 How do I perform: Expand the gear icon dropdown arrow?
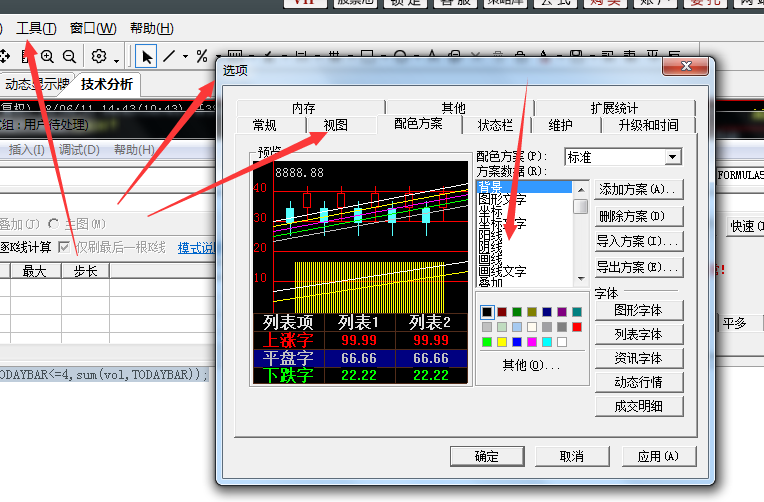(x=116, y=61)
